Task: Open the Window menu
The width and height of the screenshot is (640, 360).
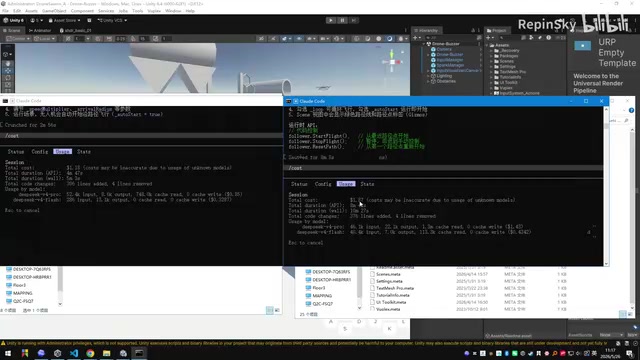Action: [173, 11]
